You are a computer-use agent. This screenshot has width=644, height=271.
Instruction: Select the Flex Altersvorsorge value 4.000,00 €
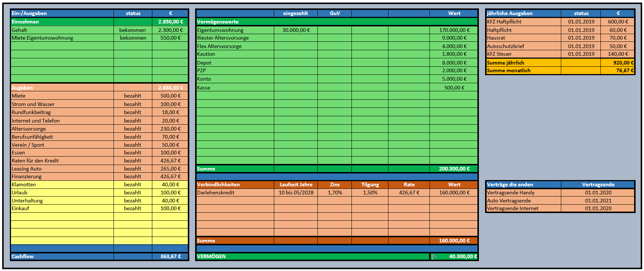(454, 46)
